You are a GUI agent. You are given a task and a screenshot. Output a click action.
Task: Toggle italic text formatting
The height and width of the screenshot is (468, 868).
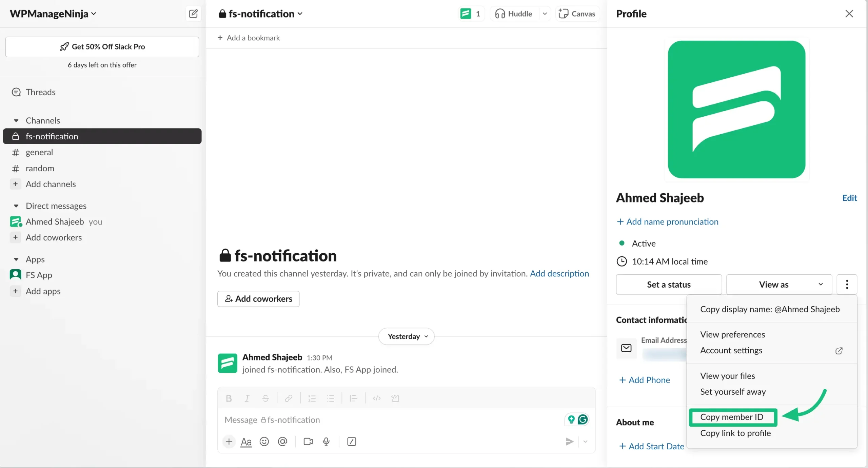pos(247,398)
